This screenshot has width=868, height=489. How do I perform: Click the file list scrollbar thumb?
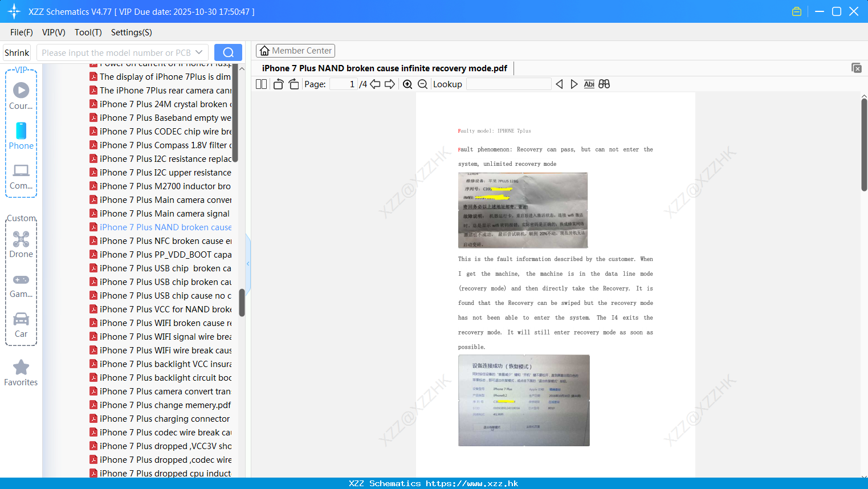tap(242, 303)
